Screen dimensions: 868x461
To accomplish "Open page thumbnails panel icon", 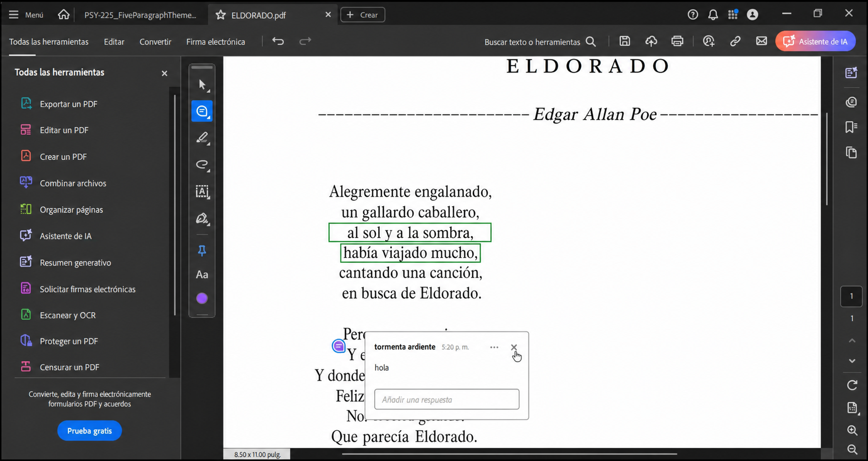I will pos(851,152).
